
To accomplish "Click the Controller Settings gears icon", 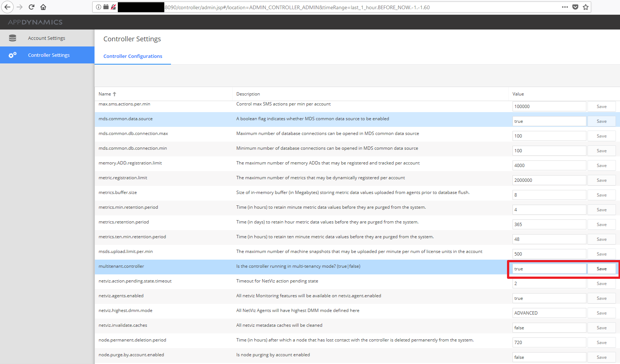I will (13, 55).
